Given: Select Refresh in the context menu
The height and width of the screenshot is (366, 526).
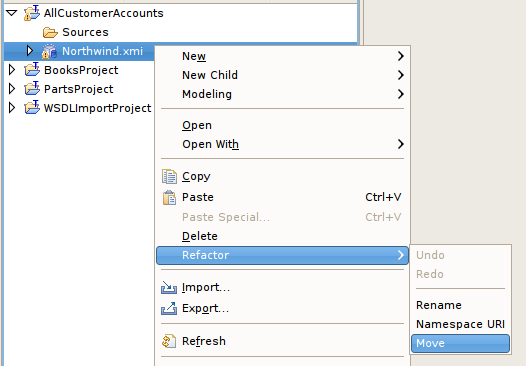Looking at the screenshot, I should pos(282,341).
